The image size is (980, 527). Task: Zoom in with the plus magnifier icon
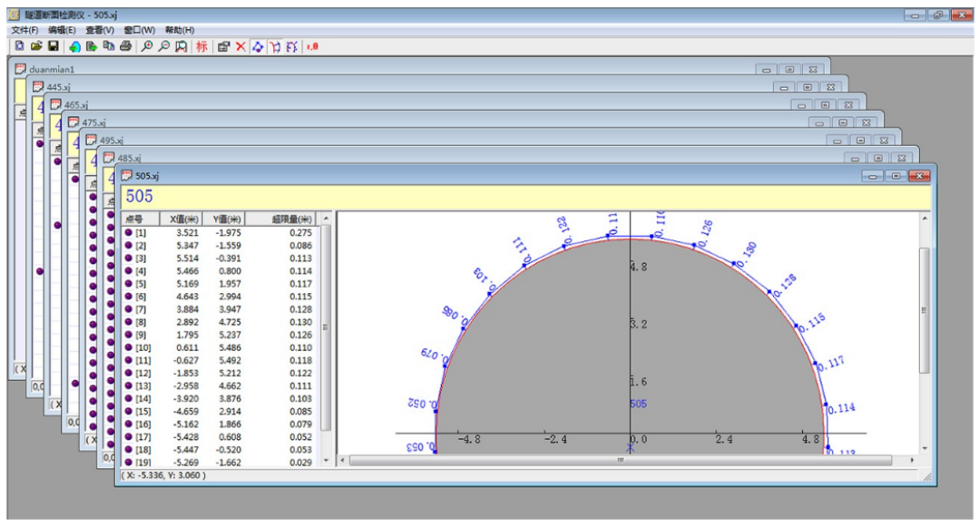pos(147,46)
